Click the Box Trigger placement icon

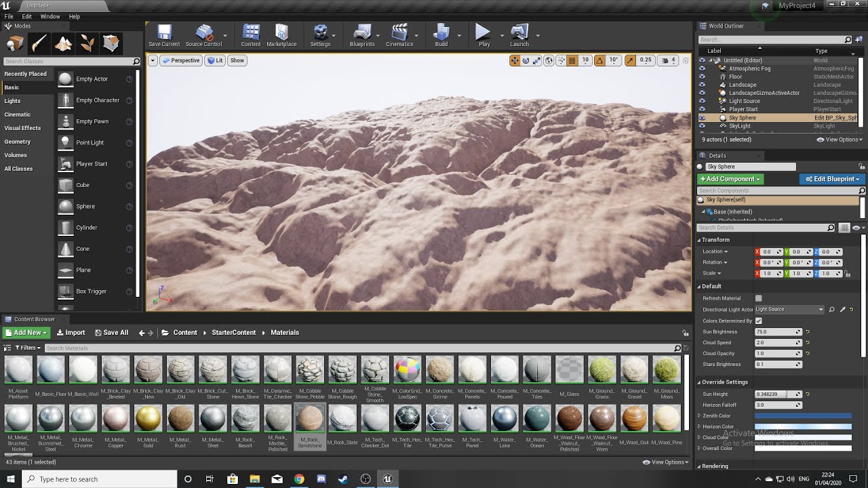point(65,291)
